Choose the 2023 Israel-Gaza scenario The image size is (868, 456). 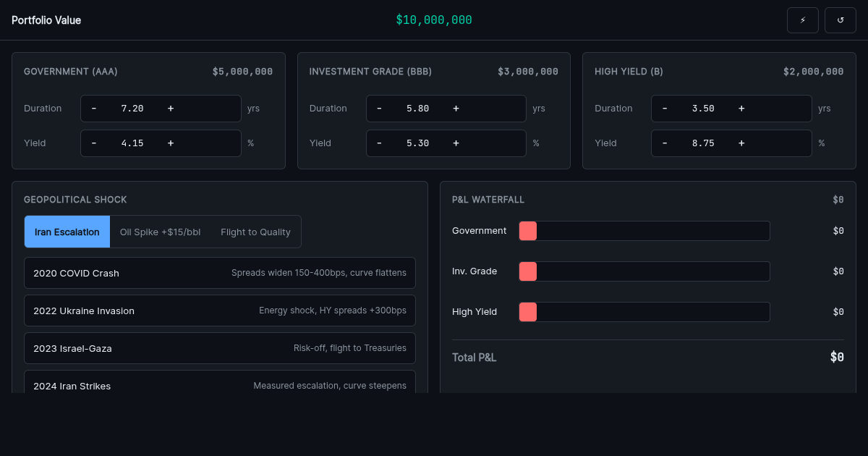coord(220,348)
